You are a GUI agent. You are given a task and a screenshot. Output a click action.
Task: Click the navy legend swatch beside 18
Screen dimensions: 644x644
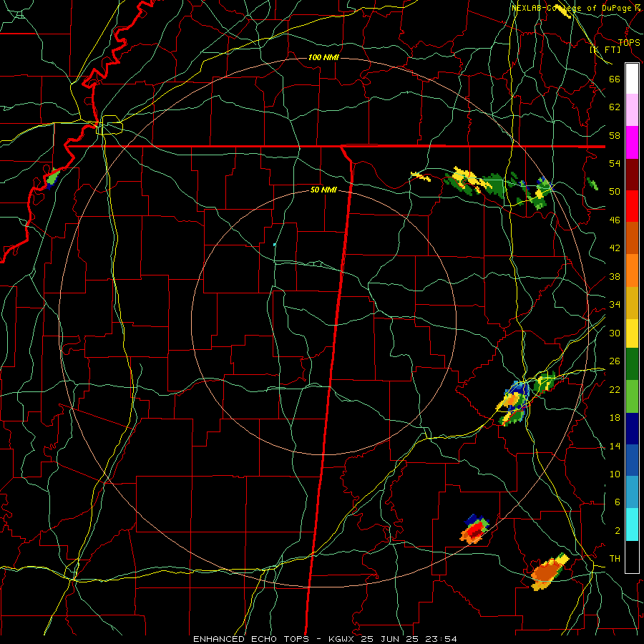(632, 429)
